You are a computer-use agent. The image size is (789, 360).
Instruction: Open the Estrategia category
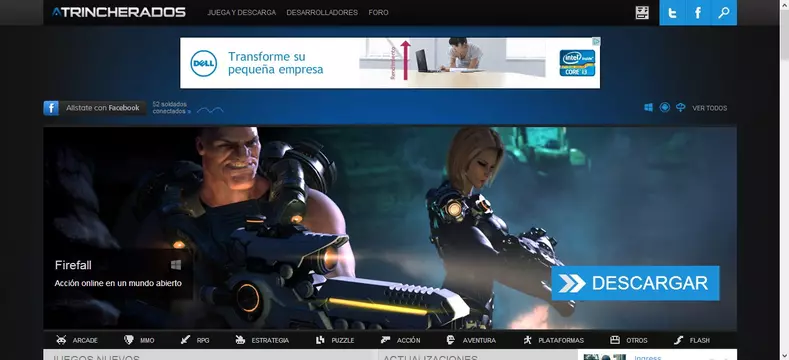(x=262, y=340)
